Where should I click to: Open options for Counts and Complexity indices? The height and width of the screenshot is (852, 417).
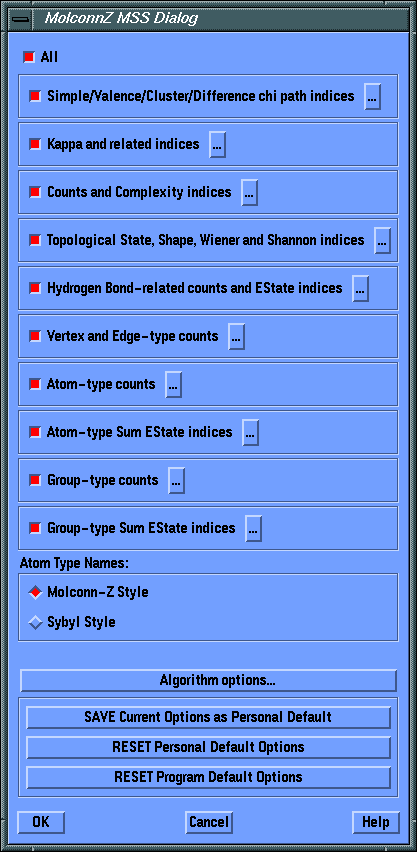pyautogui.click(x=249, y=192)
